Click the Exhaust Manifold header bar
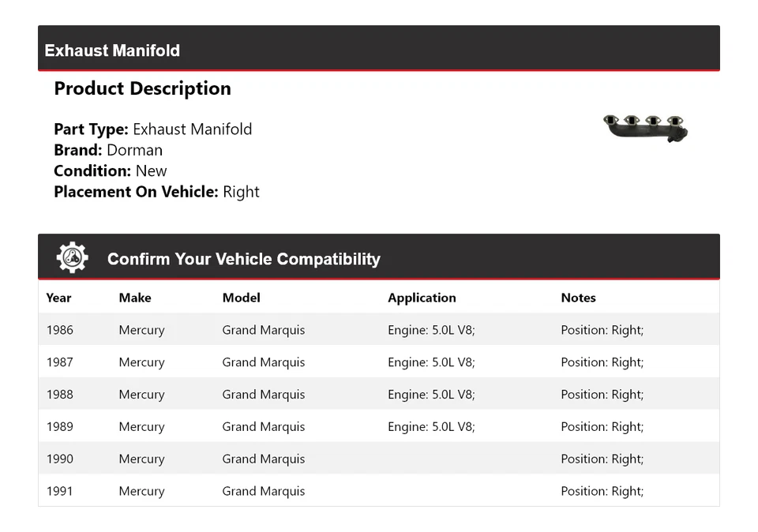758x532 pixels. click(x=379, y=49)
